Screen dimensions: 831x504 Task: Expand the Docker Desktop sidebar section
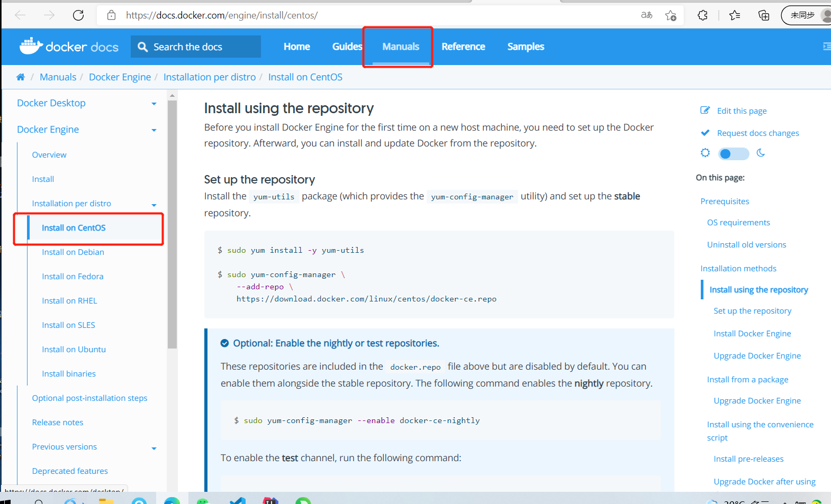[x=154, y=104]
